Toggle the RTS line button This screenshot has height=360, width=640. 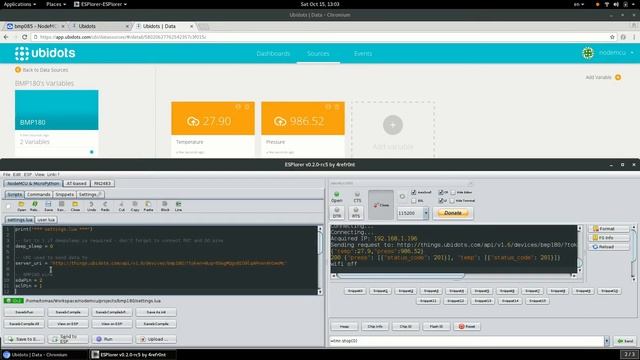pos(356,213)
